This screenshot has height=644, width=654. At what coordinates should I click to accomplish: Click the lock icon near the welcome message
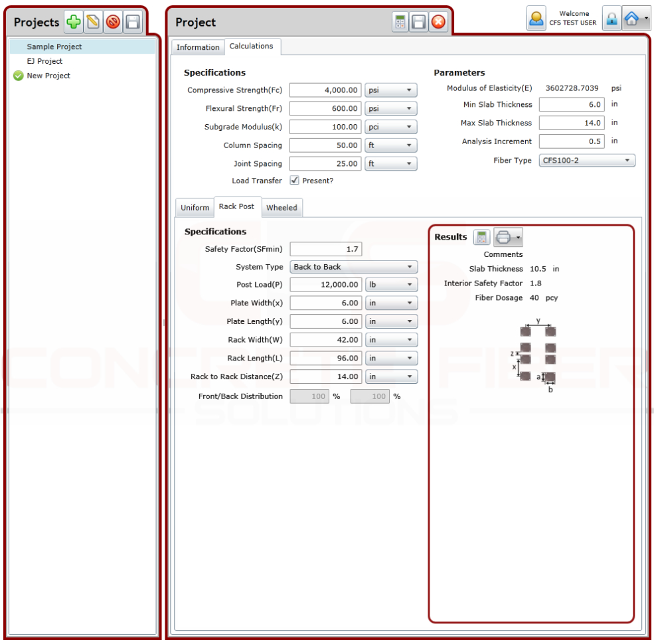click(x=612, y=18)
